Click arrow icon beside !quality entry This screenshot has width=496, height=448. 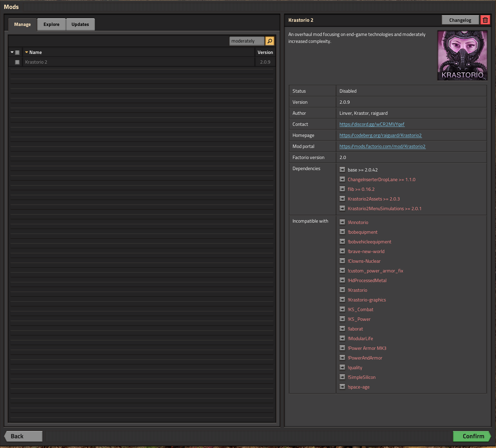click(x=342, y=367)
